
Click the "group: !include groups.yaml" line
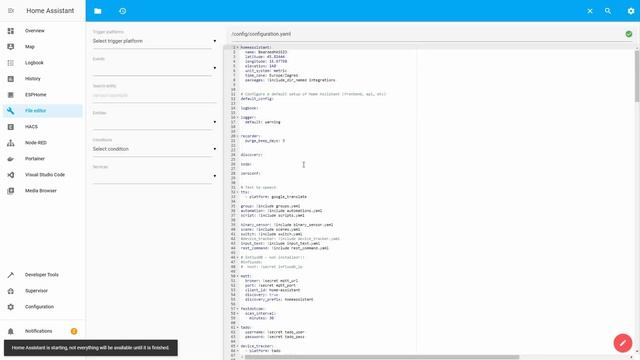click(x=270, y=206)
